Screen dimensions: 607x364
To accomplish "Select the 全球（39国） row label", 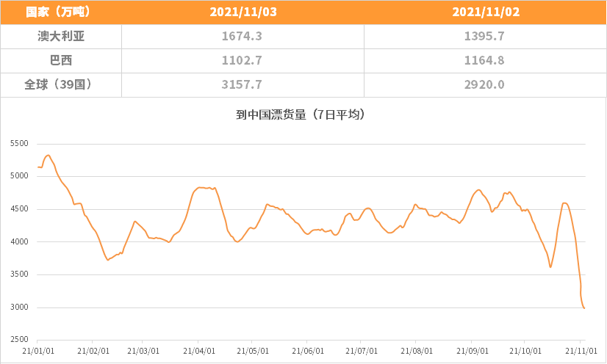I will pyautogui.click(x=59, y=84).
